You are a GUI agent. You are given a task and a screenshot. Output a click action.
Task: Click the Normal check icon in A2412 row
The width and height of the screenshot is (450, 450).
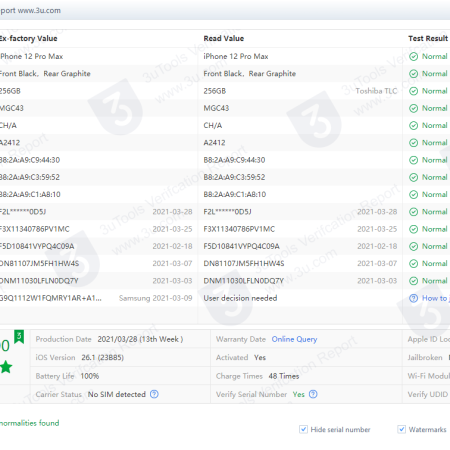coord(413,143)
